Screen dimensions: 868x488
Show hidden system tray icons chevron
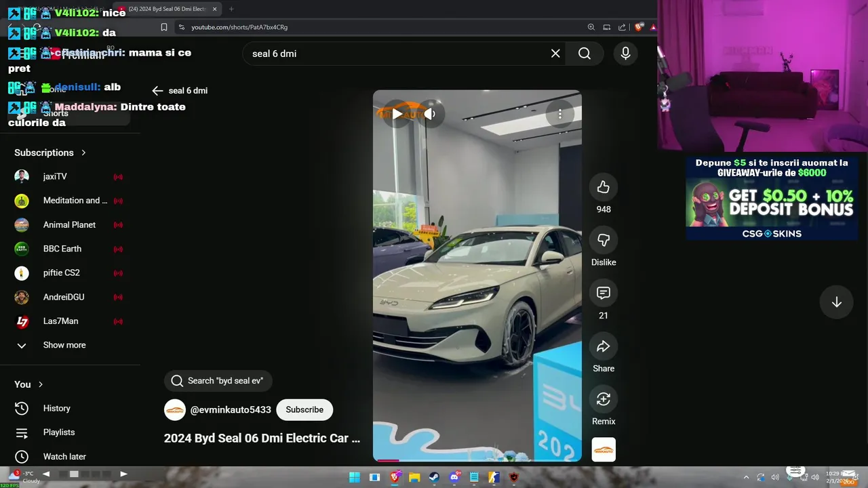coord(746,477)
